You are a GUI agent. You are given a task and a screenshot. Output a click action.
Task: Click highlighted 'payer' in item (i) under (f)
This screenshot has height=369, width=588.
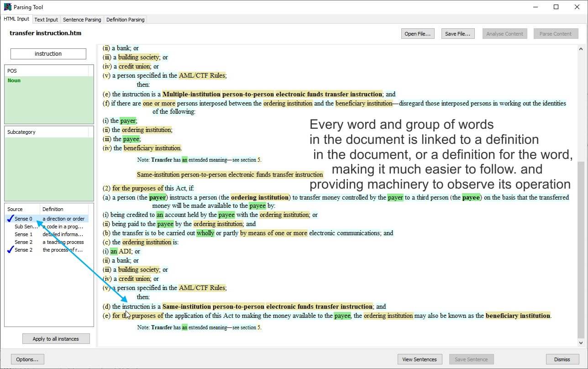128,121
